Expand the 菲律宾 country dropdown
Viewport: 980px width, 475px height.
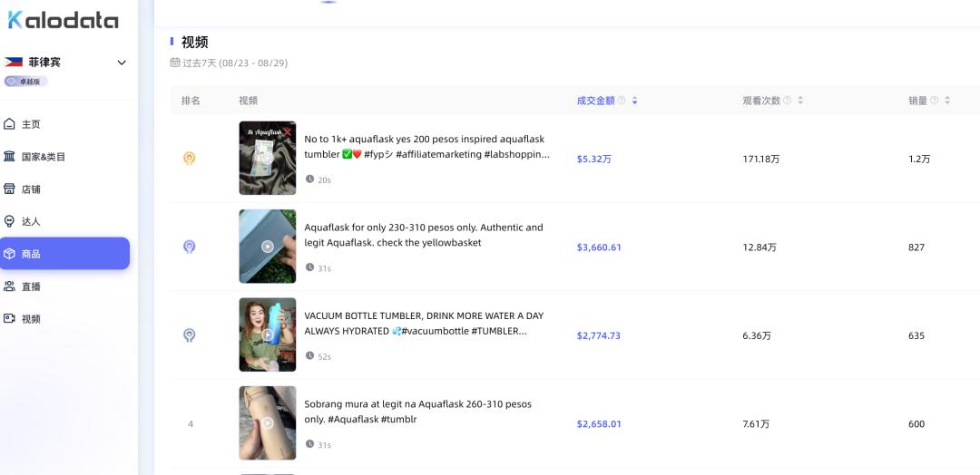pos(122,63)
